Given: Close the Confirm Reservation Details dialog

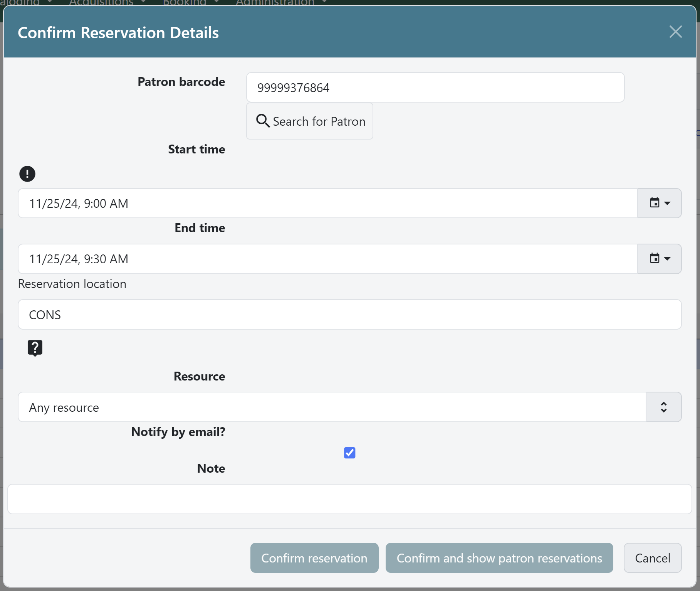Looking at the screenshot, I should pyautogui.click(x=675, y=32).
